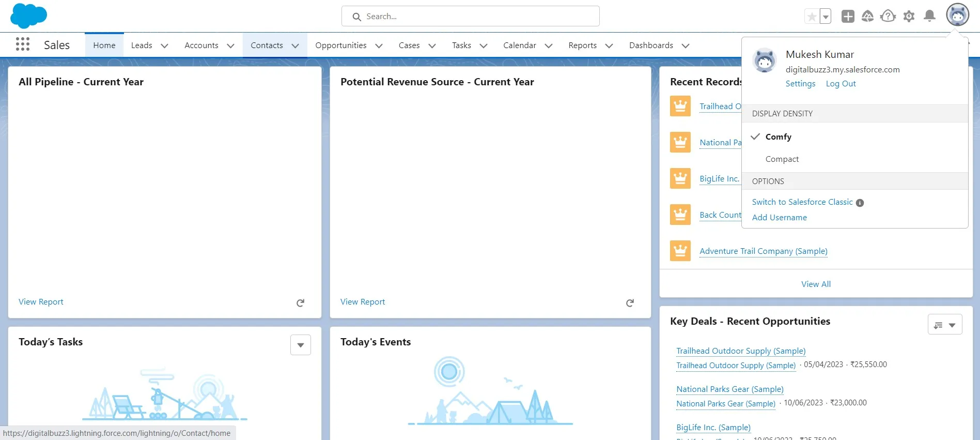980x440 pixels.
Task: Click the magnifier icon in Search box
Action: point(356,17)
